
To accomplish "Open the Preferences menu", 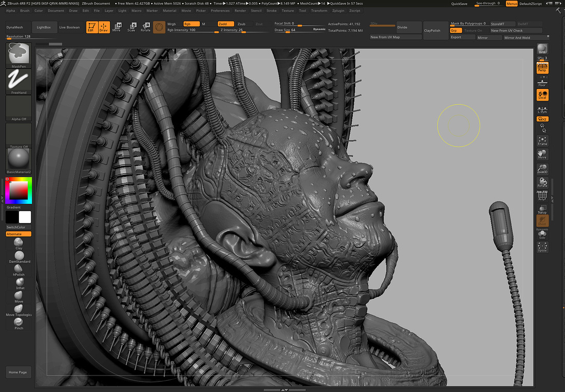I will [x=220, y=11].
